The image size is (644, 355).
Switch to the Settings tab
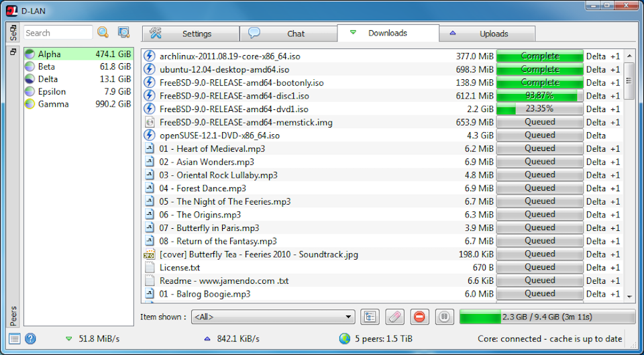coord(191,34)
